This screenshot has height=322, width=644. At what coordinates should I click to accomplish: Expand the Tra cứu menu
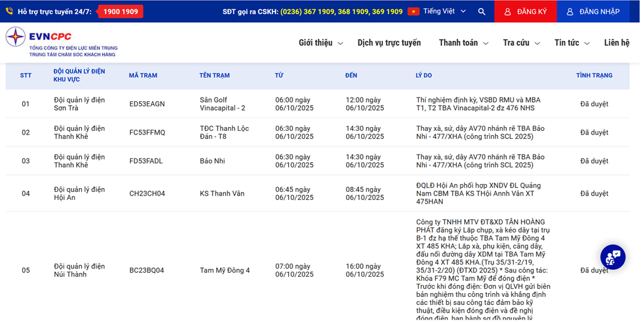521,43
